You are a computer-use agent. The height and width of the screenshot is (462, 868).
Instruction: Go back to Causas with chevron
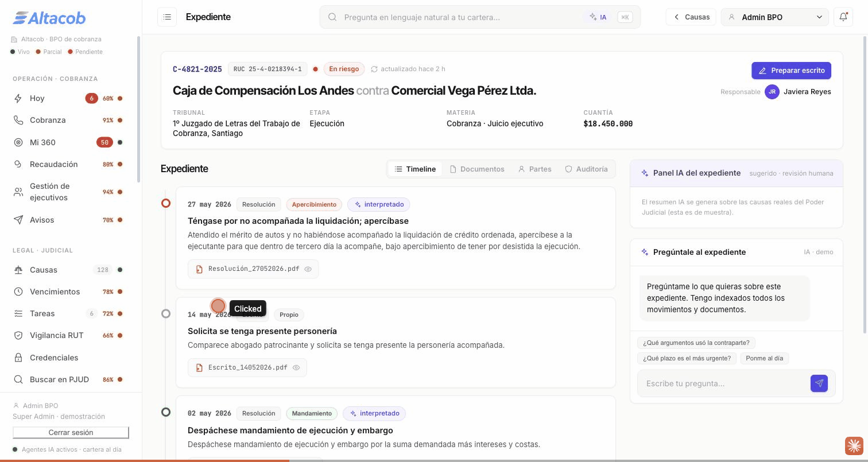click(x=691, y=17)
